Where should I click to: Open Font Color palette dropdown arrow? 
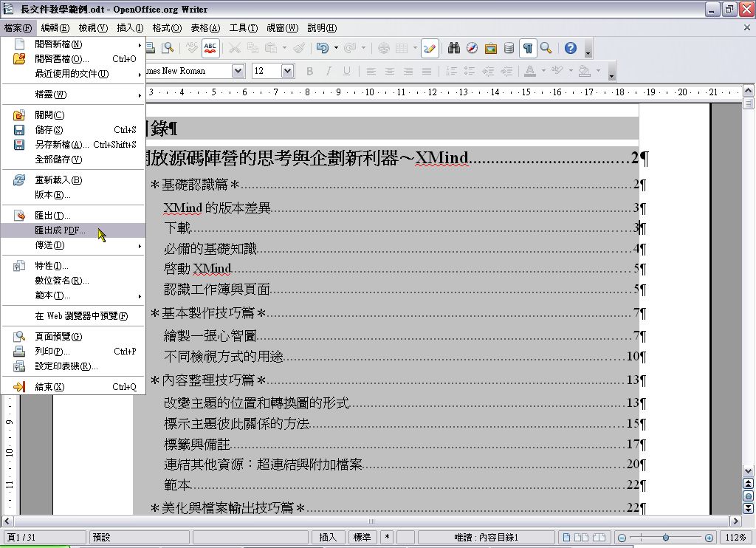pos(543,72)
